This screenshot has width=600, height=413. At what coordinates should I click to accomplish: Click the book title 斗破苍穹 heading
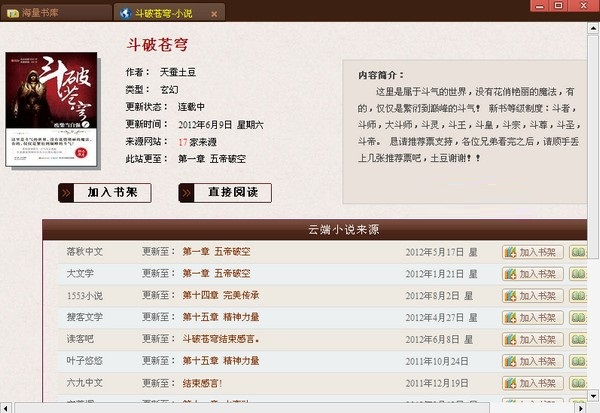157,44
